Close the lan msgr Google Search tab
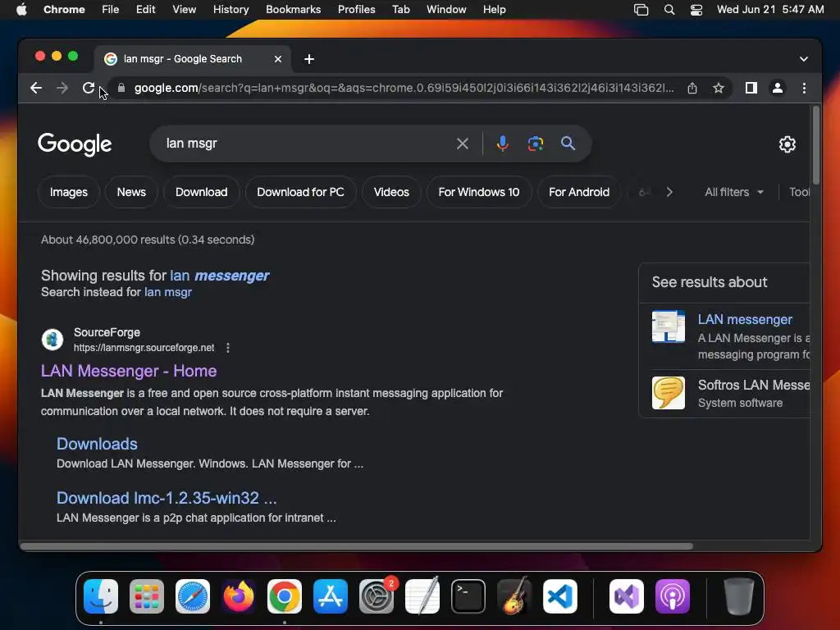Viewport: 840px width, 630px height. [x=277, y=59]
